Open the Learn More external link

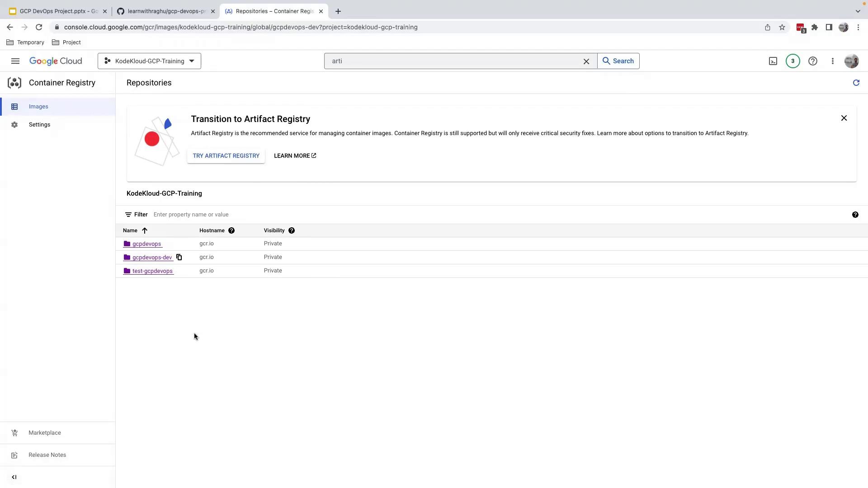pyautogui.click(x=295, y=156)
